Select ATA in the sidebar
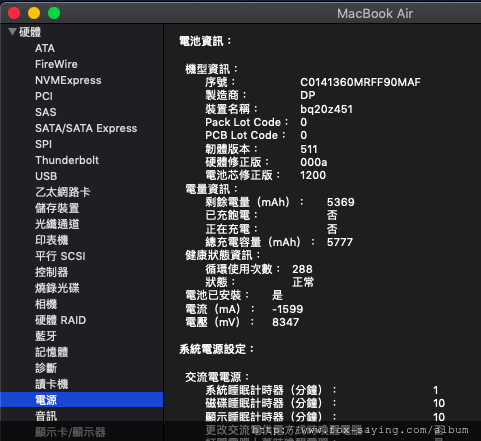 coord(45,48)
